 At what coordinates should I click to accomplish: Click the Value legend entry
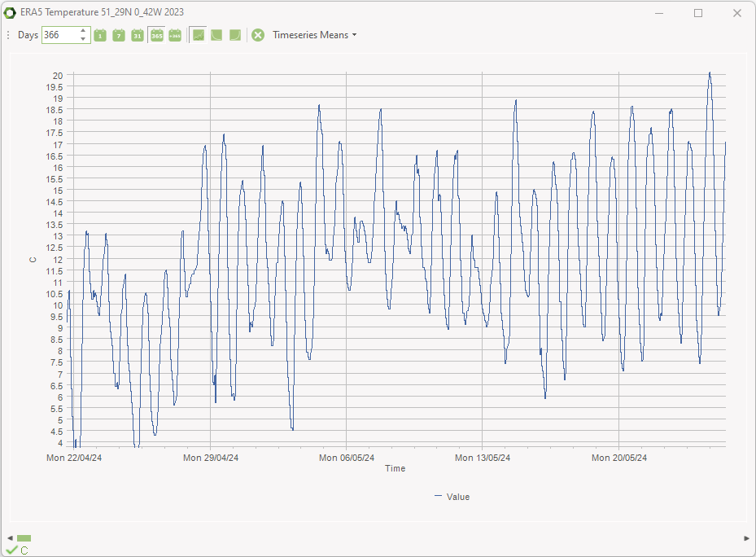tap(452, 497)
